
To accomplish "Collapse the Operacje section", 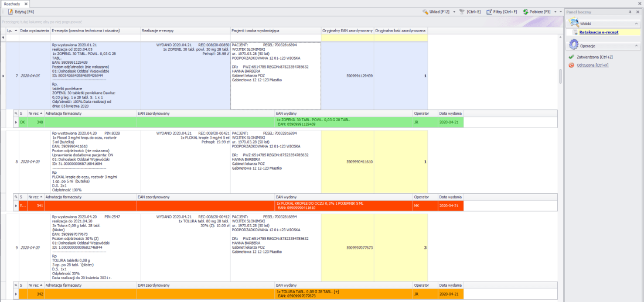I will (x=636, y=45).
